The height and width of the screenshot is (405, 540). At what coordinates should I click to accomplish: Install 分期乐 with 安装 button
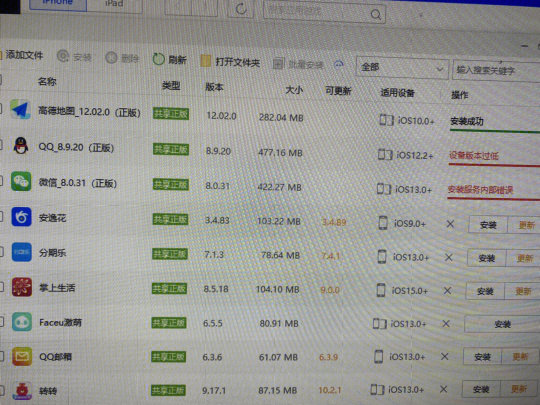[x=486, y=258]
